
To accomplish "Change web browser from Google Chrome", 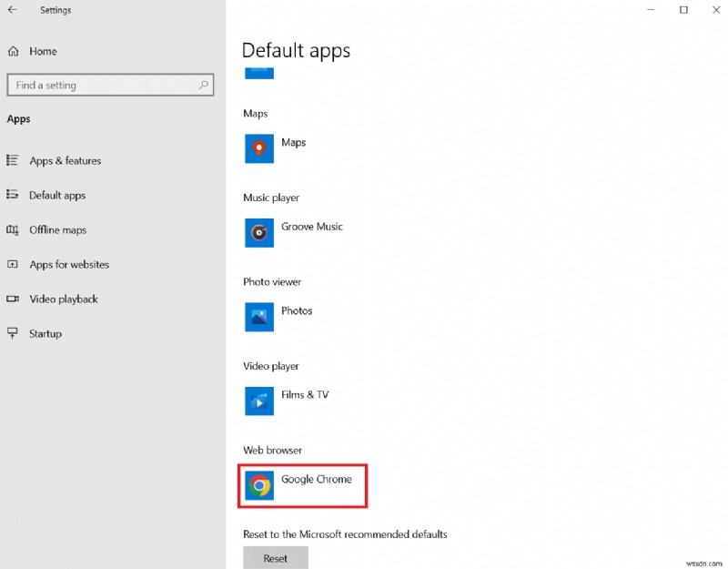I will [x=317, y=479].
